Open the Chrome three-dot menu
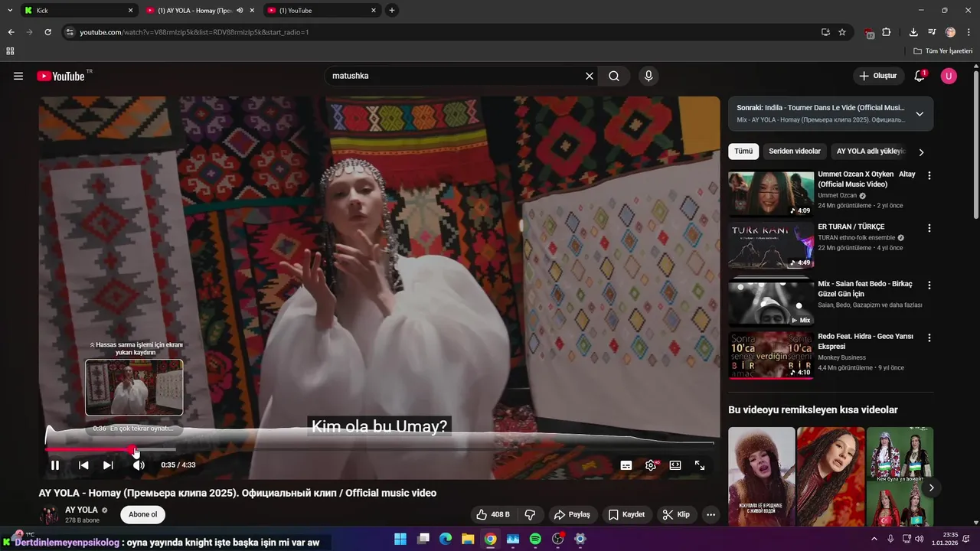 (x=969, y=32)
